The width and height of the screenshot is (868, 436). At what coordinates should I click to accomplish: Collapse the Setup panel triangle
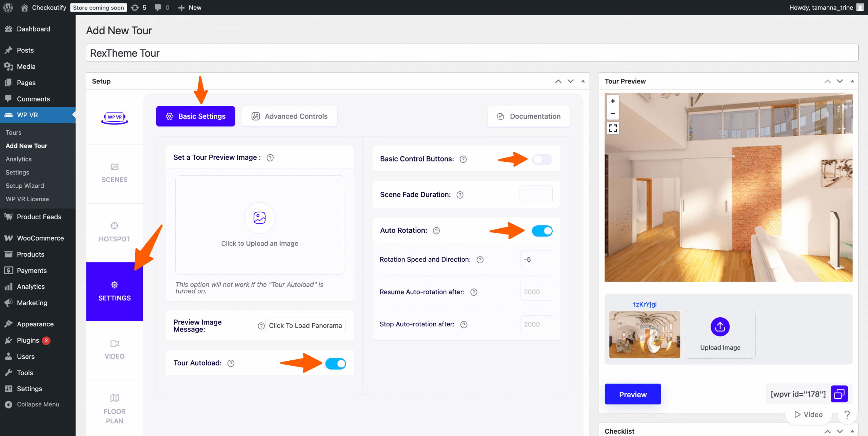coord(583,81)
